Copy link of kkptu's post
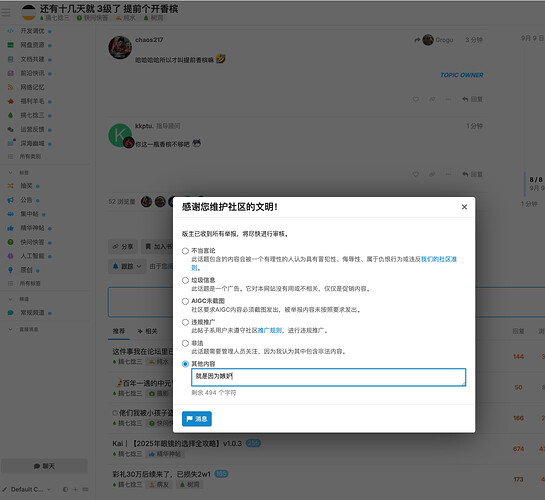The width and height of the screenshot is (545, 500). point(432,174)
